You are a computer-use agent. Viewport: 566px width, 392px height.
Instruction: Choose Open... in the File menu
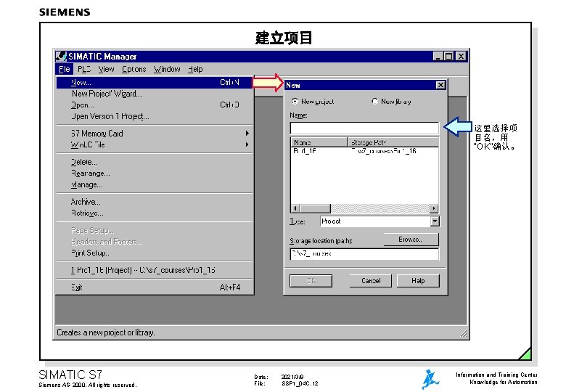pyautogui.click(x=155, y=105)
